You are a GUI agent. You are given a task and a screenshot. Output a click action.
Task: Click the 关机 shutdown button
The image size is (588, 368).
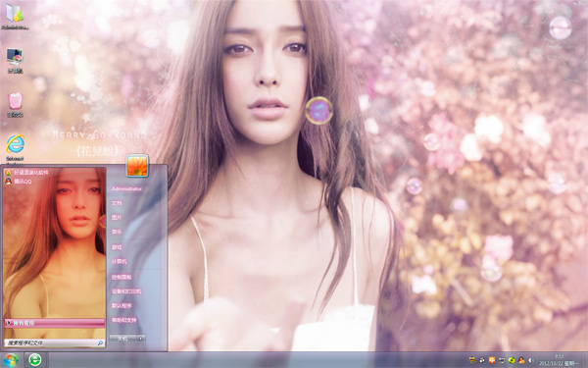pyautogui.click(x=122, y=339)
